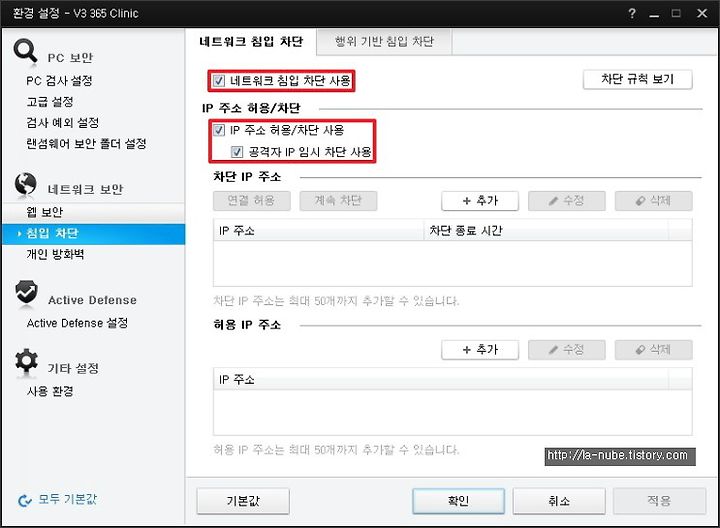
Task: Click 기본값 button
Action: (243, 501)
